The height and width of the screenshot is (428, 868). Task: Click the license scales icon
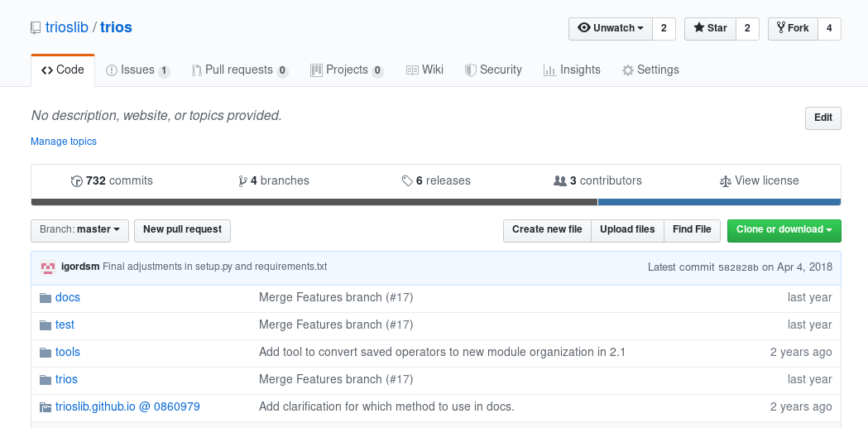[x=725, y=181]
